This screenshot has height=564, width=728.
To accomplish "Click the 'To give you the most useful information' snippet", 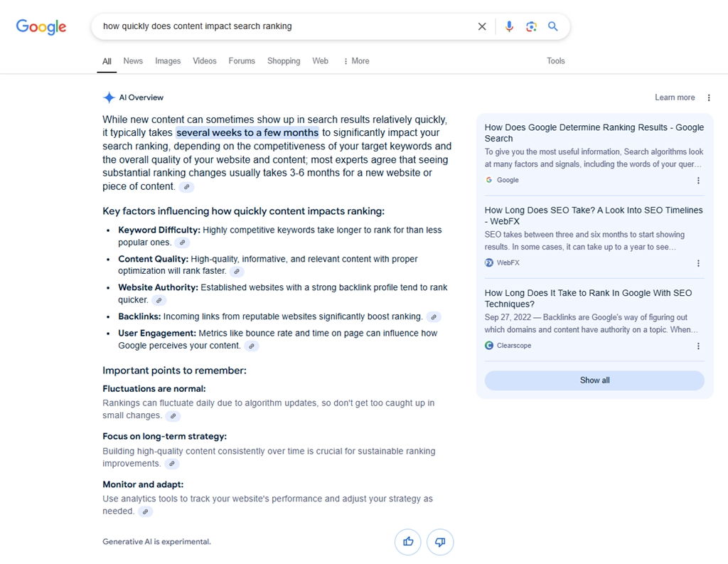I will (x=594, y=158).
